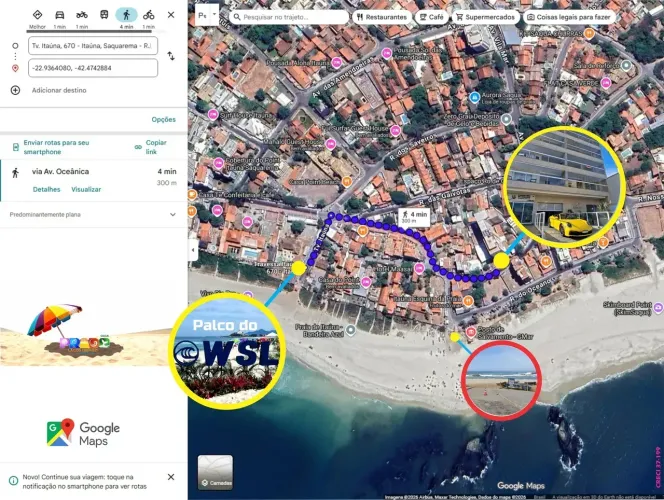Click the Mahalo Guest House lodging marker

click(x=330, y=144)
